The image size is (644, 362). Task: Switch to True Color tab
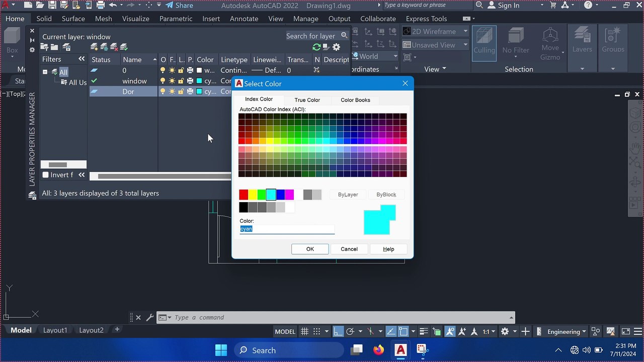tap(307, 100)
